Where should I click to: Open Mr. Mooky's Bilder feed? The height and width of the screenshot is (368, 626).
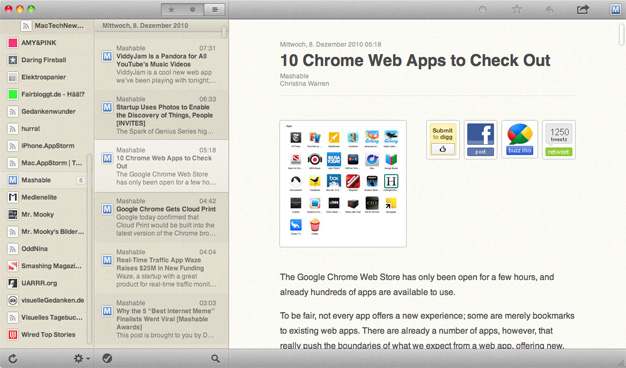(47, 231)
